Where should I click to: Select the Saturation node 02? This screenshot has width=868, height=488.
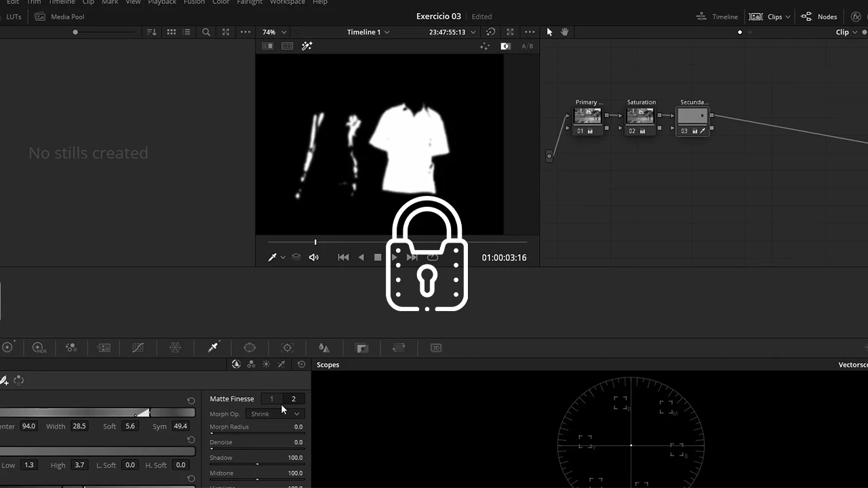point(641,117)
